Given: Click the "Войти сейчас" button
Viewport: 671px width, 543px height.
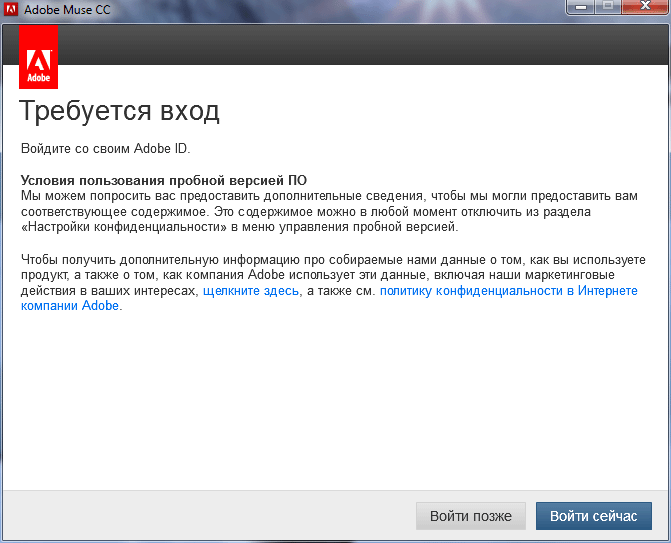Looking at the screenshot, I should [594, 516].
